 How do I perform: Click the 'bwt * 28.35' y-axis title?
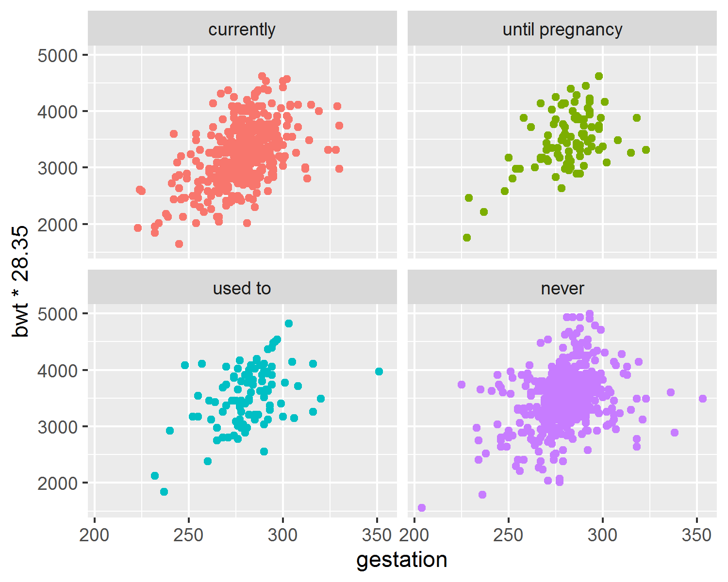pyautogui.click(x=21, y=281)
